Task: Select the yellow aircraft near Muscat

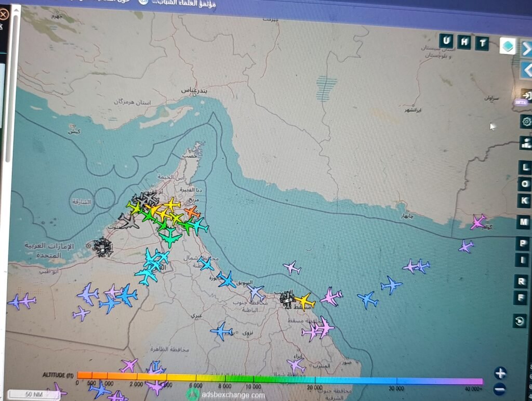Action: click(x=304, y=301)
